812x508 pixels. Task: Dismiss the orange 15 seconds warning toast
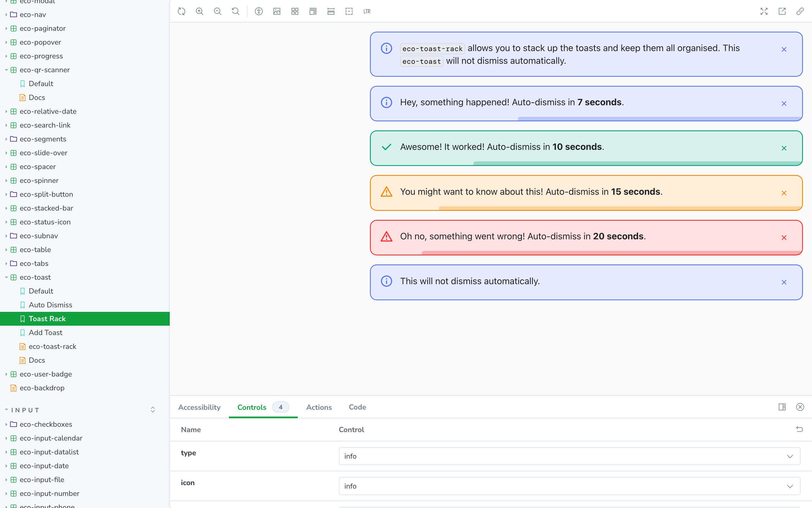[784, 193]
